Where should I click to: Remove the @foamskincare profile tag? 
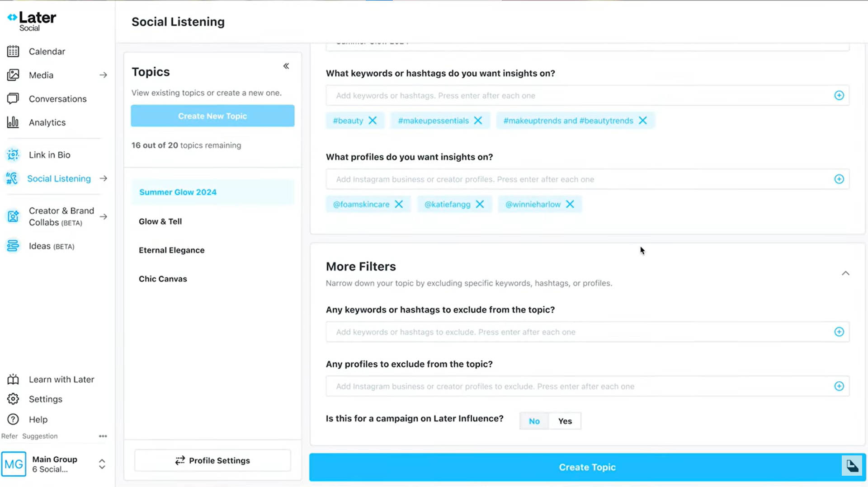point(399,204)
